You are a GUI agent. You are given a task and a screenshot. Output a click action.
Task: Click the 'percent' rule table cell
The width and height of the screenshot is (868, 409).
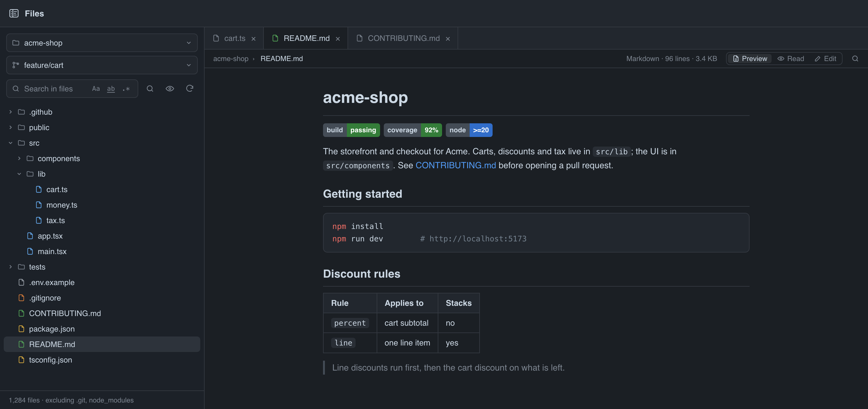(350, 323)
